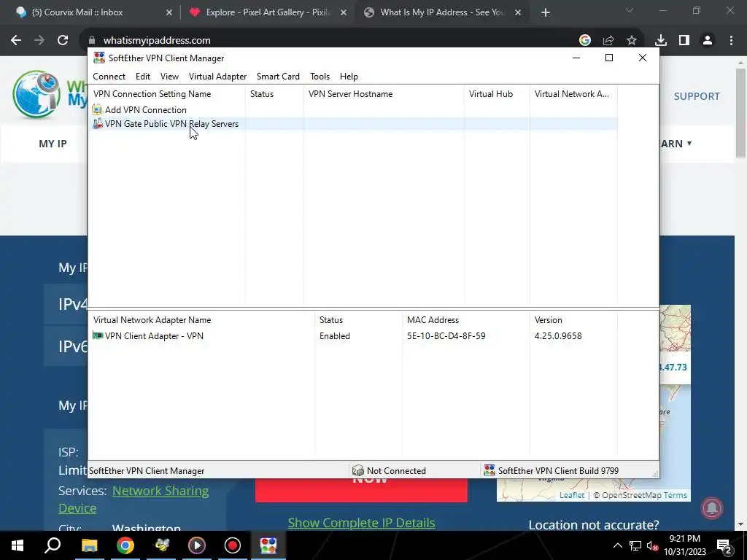747x560 pixels.
Task: Open Chrome profile menu
Action: [708, 41]
